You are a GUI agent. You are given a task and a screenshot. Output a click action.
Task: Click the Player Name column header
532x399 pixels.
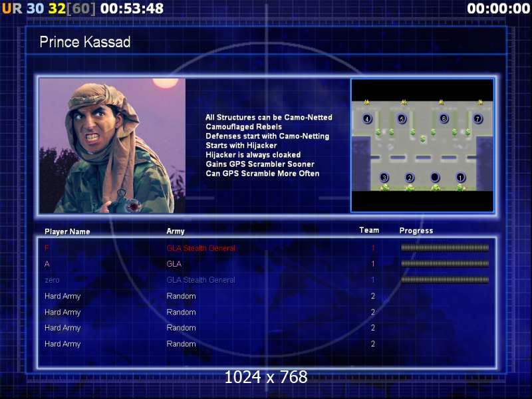(x=67, y=231)
